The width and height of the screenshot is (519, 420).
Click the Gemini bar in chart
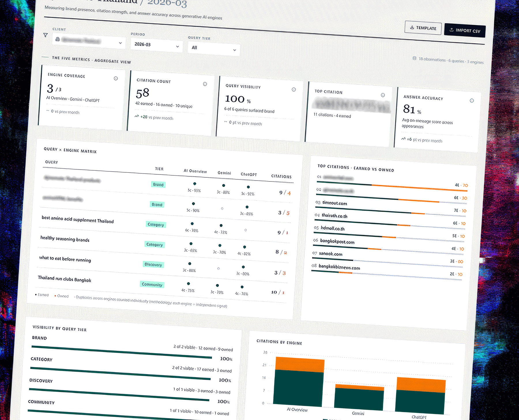tap(359, 397)
